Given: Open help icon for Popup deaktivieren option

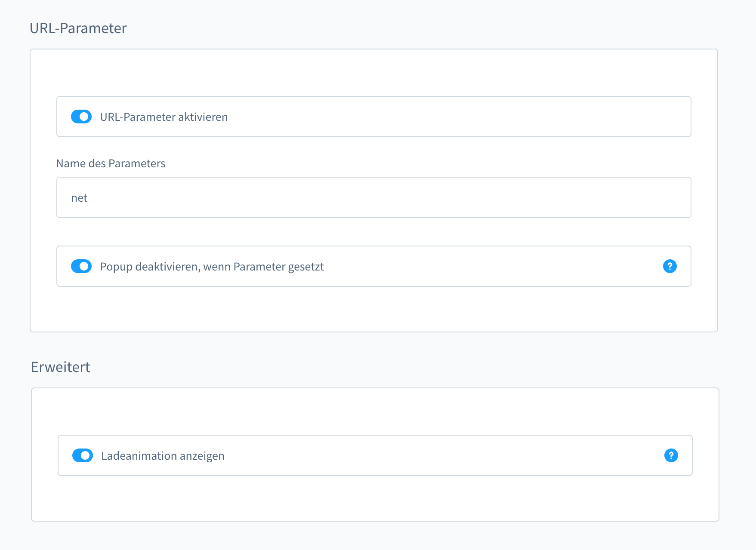Looking at the screenshot, I should coord(670,266).
